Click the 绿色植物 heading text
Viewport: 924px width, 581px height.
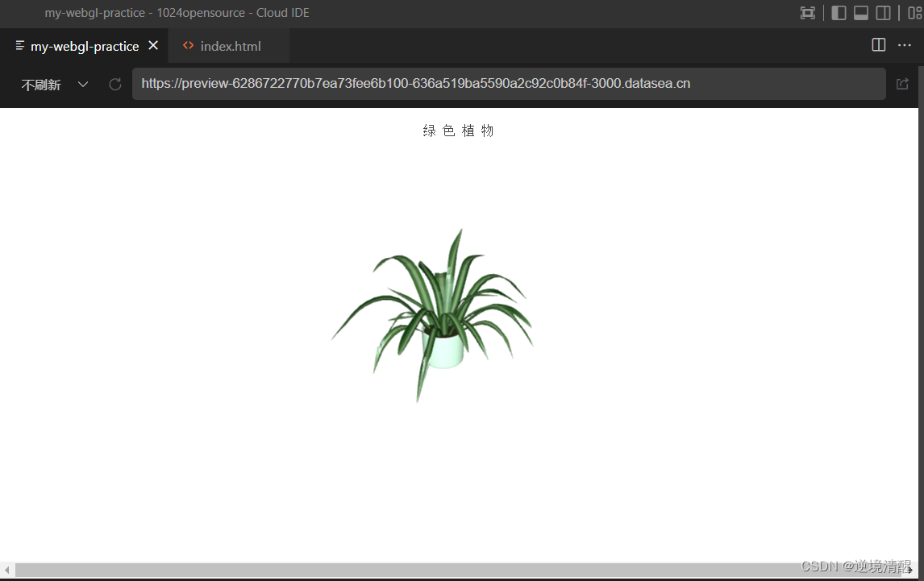click(458, 130)
